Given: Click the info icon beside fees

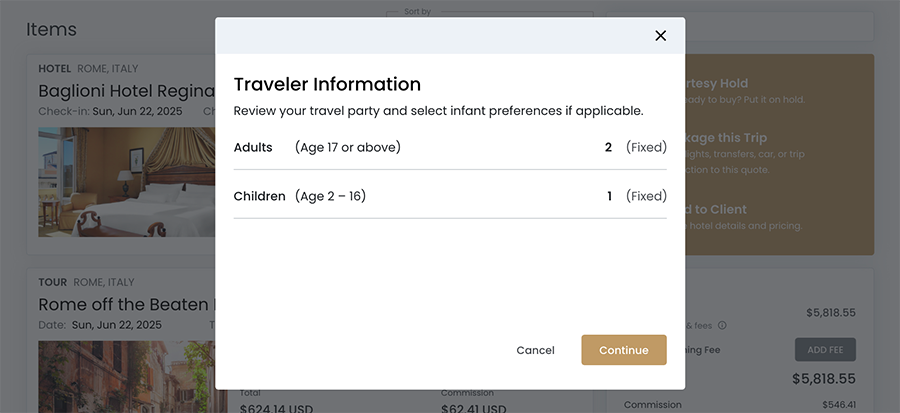Looking at the screenshot, I should [722, 325].
